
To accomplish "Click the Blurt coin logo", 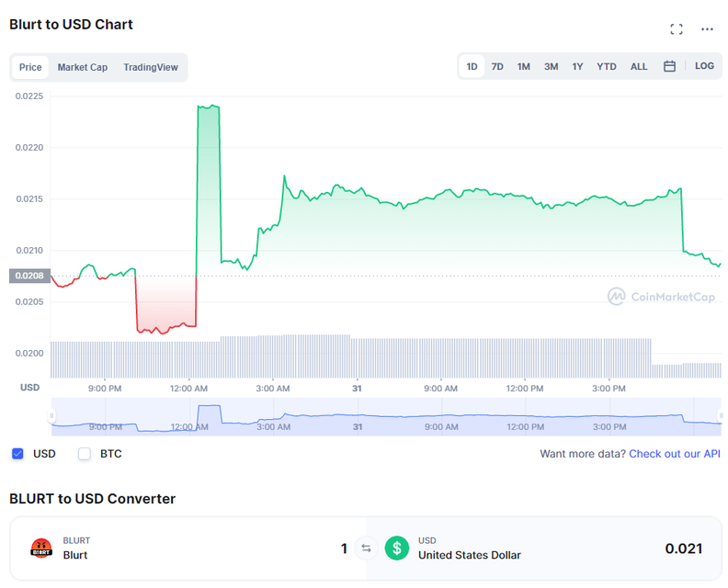I will (40, 548).
